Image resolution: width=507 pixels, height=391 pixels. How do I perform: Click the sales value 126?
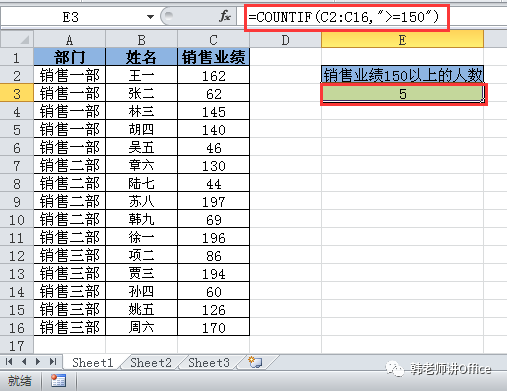pyautogui.click(x=213, y=309)
